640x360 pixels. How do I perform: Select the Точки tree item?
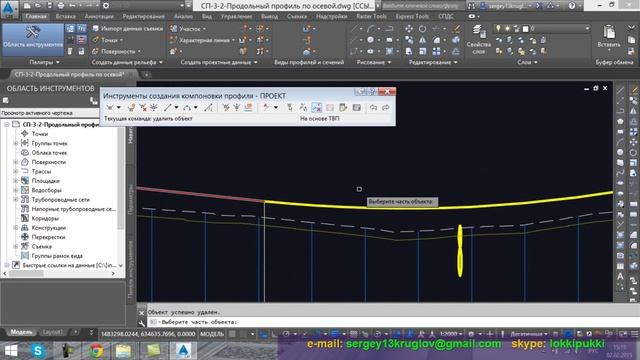(40, 133)
